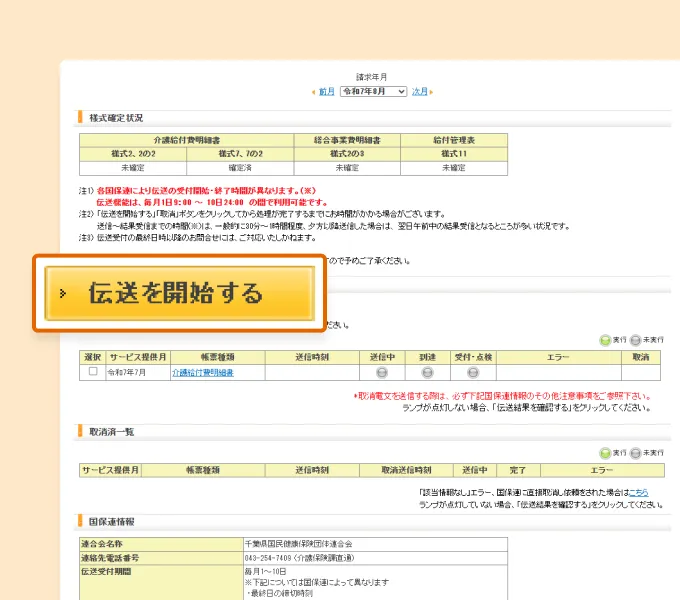Click left arrow beside 前月
Screen dimensions: 680x600
point(314,92)
